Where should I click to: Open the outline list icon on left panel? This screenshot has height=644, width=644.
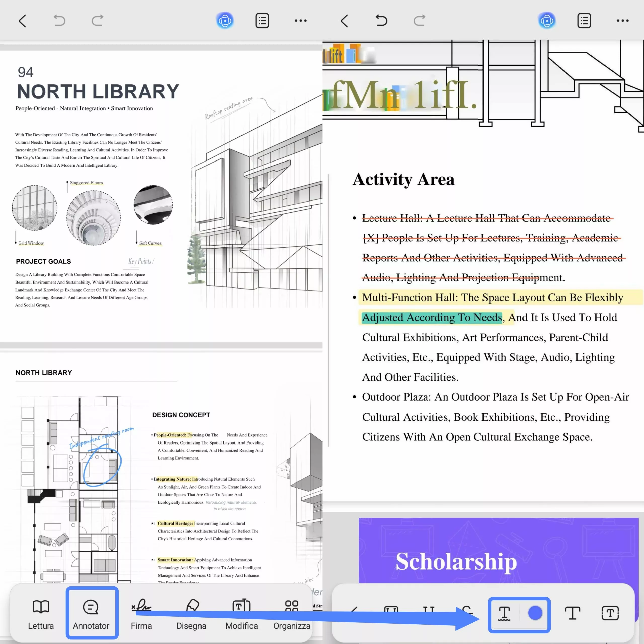coord(262,21)
